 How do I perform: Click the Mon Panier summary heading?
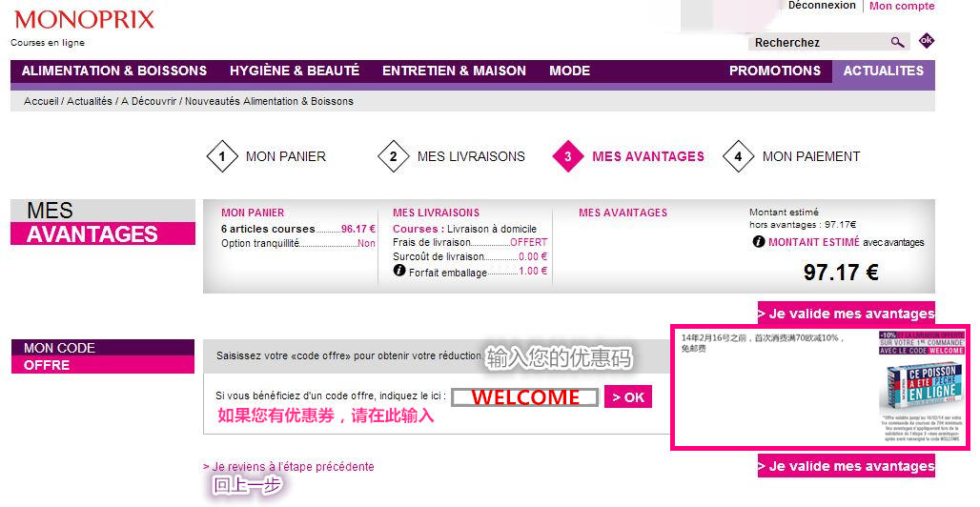point(253,213)
